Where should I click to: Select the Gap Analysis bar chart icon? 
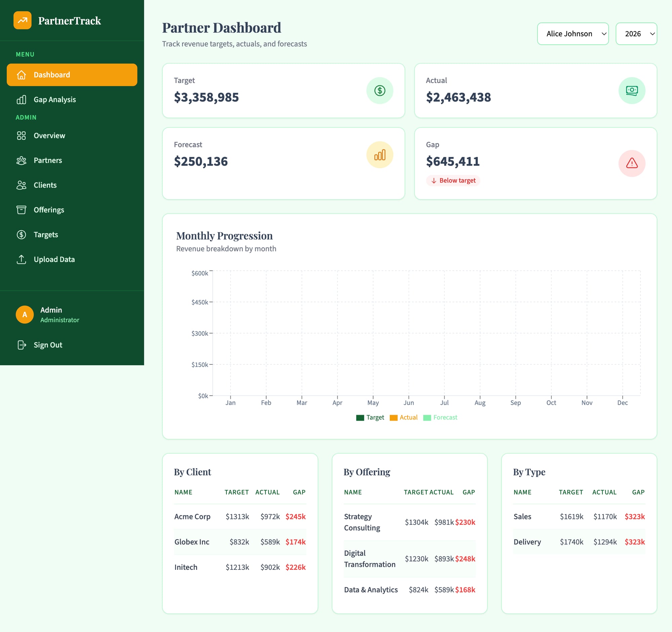[21, 99]
